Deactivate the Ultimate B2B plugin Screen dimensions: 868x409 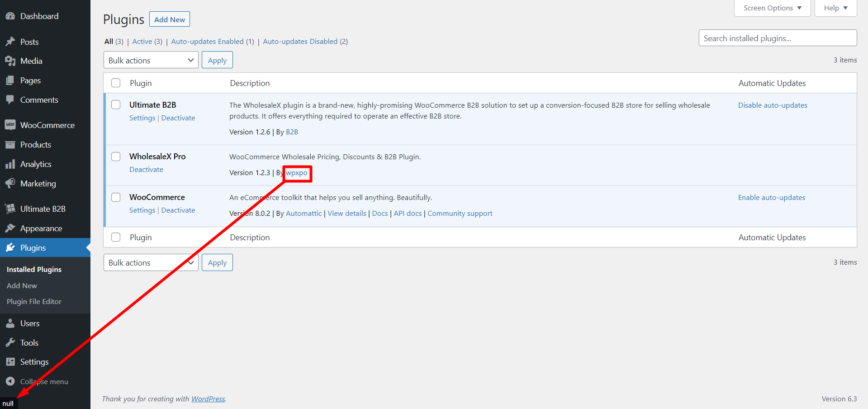(178, 118)
